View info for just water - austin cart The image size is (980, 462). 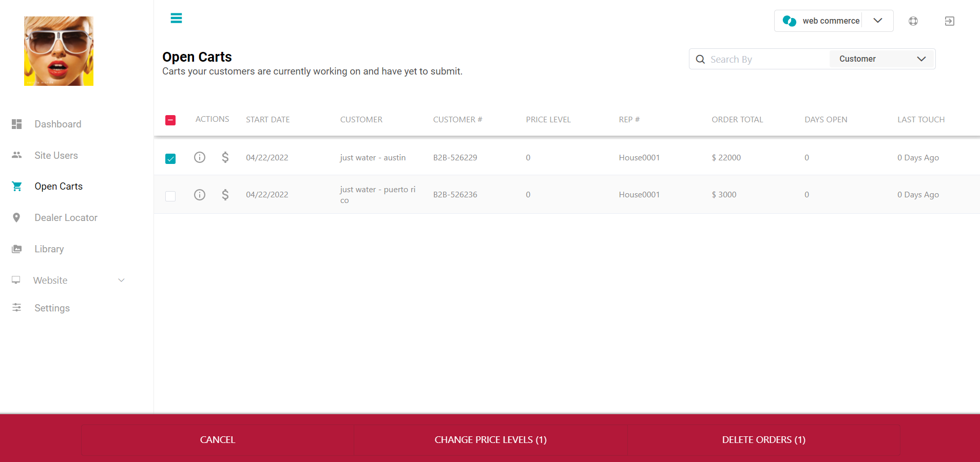pos(200,157)
